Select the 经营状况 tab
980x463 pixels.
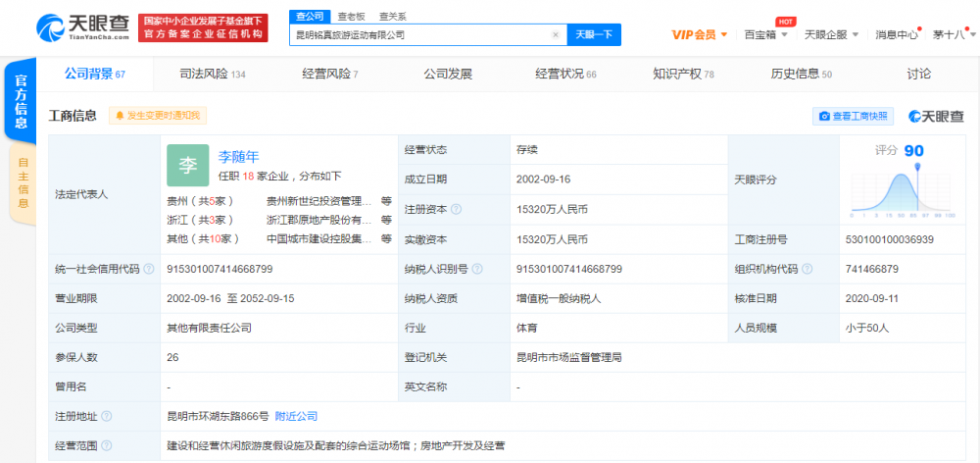565,74
